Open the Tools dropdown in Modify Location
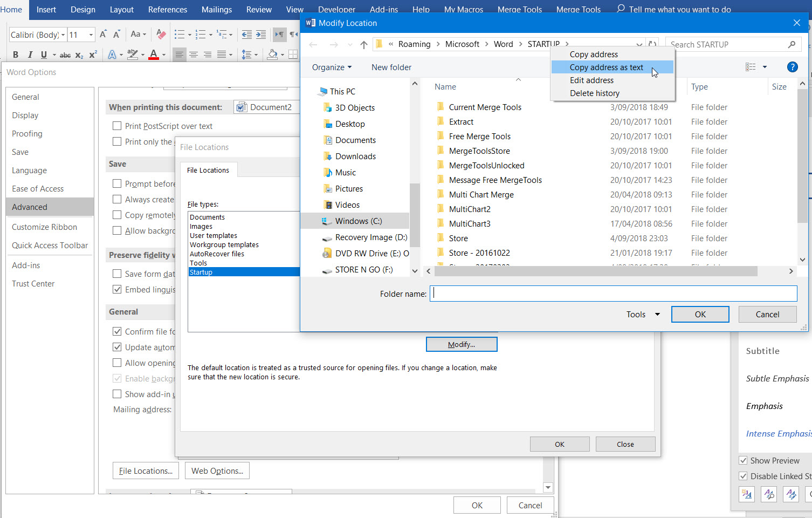 (643, 314)
